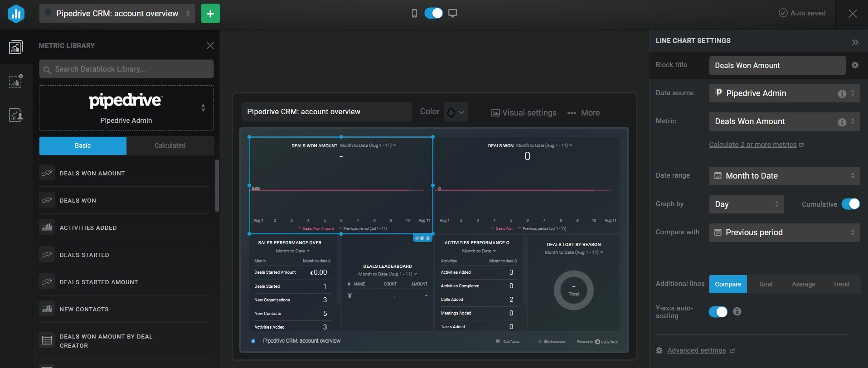Click the Y-axis auto-scaling info icon
The height and width of the screenshot is (368, 868).
[737, 311]
